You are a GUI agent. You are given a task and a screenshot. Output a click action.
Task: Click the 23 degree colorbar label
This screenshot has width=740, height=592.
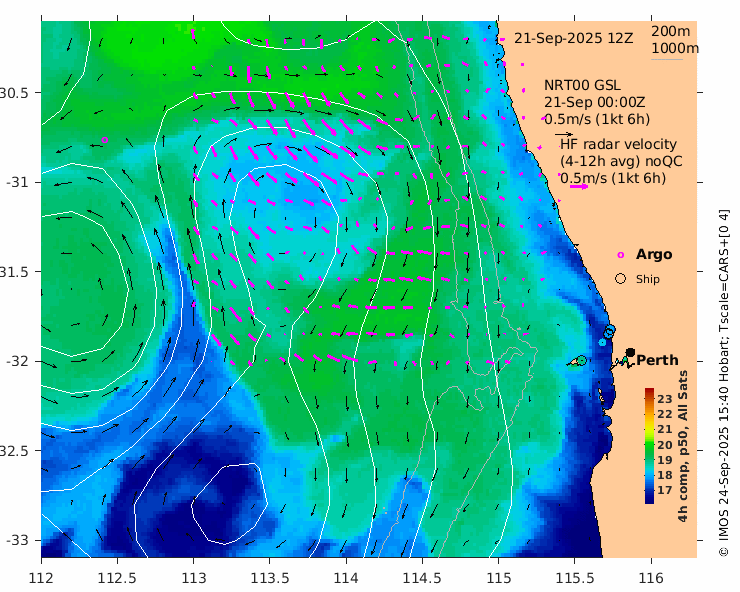coord(664,399)
